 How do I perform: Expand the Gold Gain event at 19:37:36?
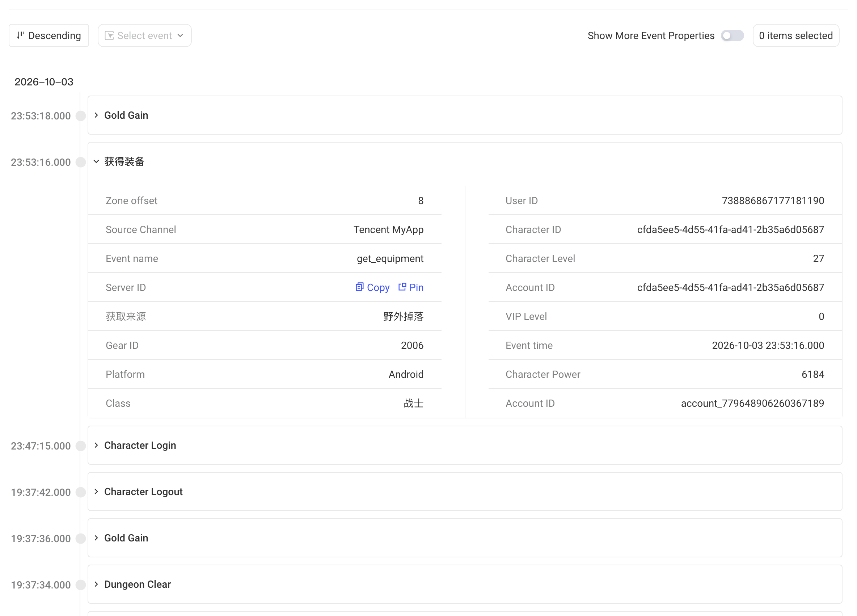pyautogui.click(x=96, y=538)
